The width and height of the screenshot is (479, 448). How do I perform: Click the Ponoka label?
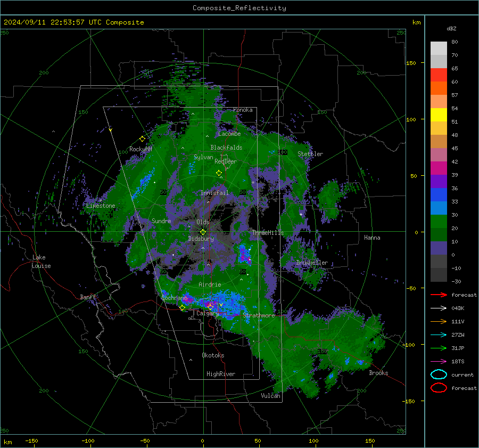tap(243, 110)
